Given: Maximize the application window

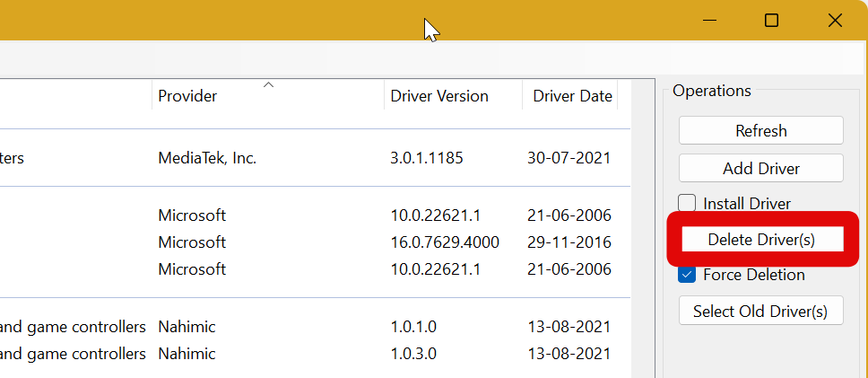Looking at the screenshot, I should click(771, 21).
